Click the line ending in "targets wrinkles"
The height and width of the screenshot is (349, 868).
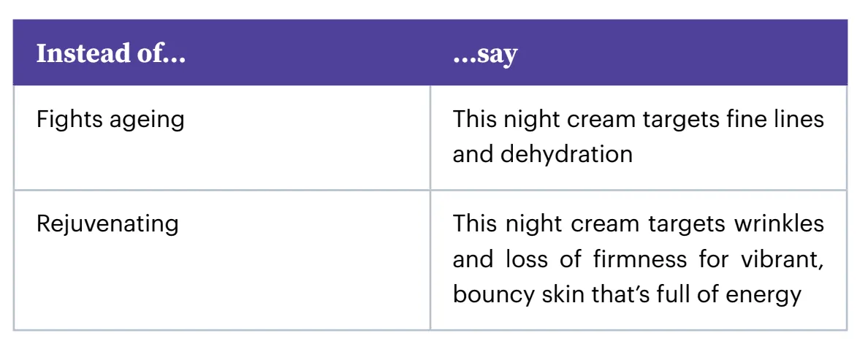pos(638,223)
